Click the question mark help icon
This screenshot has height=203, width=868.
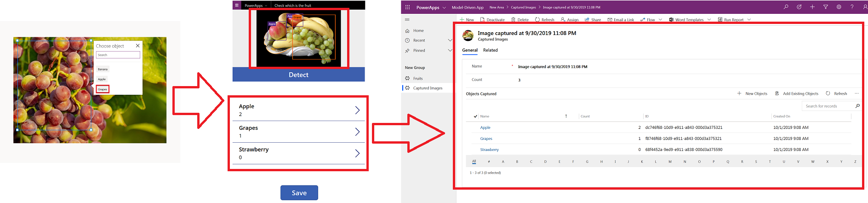click(852, 7)
